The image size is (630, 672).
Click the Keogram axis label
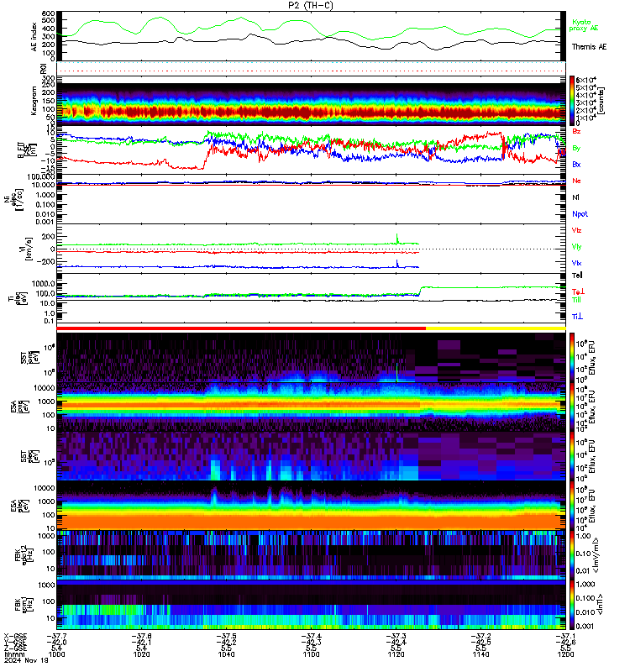34,101
